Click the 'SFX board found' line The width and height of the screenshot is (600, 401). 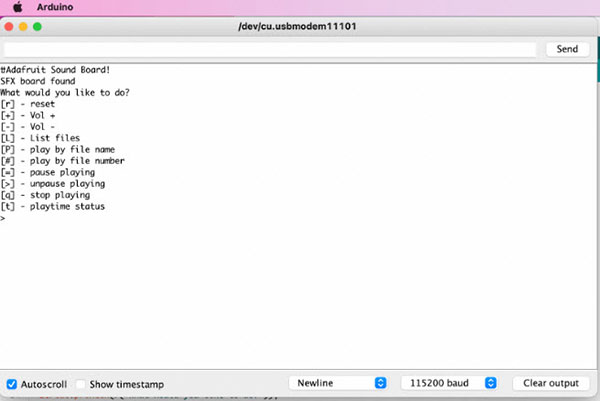tap(38, 81)
